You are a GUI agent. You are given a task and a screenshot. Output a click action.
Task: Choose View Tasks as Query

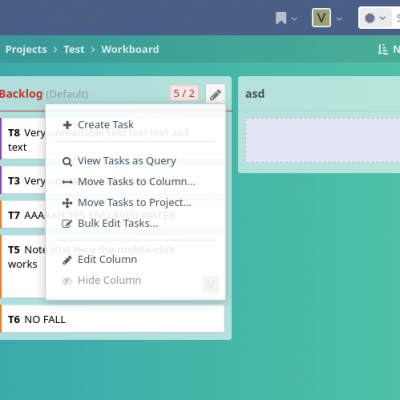pyautogui.click(x=135, y=161)
